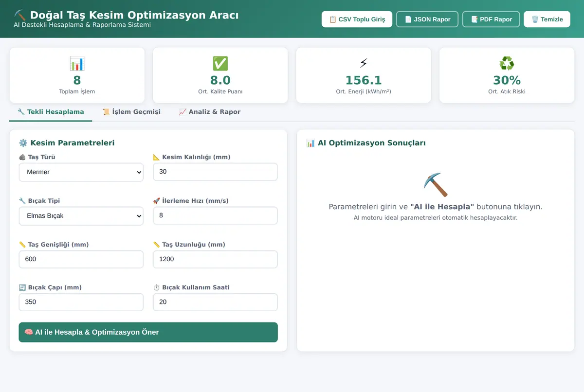Edit the Bıçak Çapı value field
The width and height of the screenshot is (584, 392).
point(81,302)
